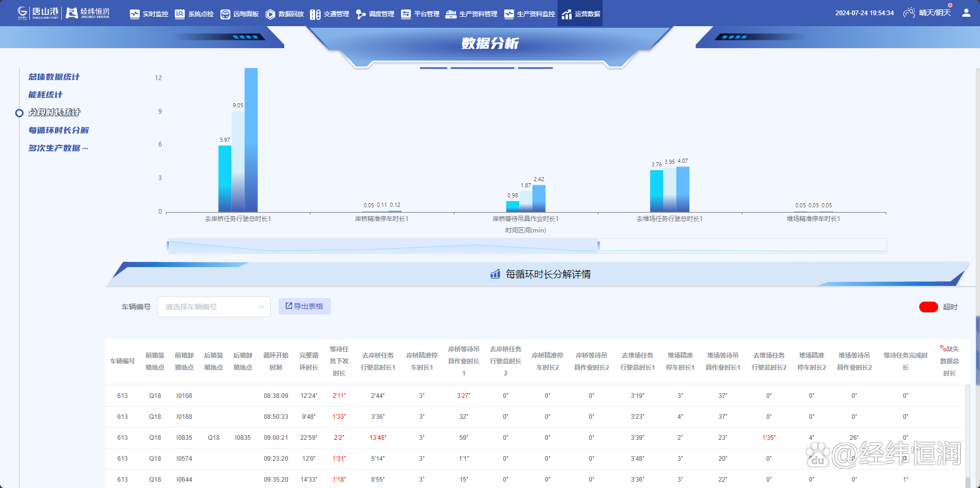
Task: Click the red 3'27" overtime cell
Action: pos(463,396)
